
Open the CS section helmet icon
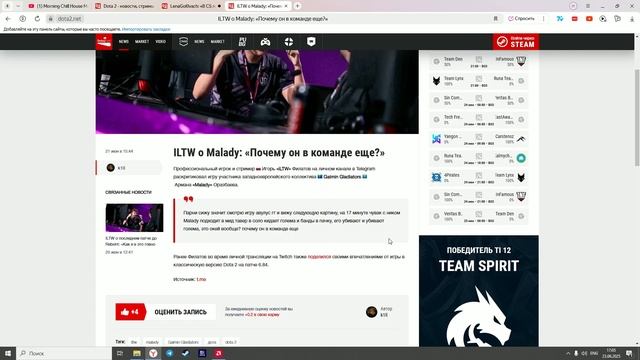183,42
